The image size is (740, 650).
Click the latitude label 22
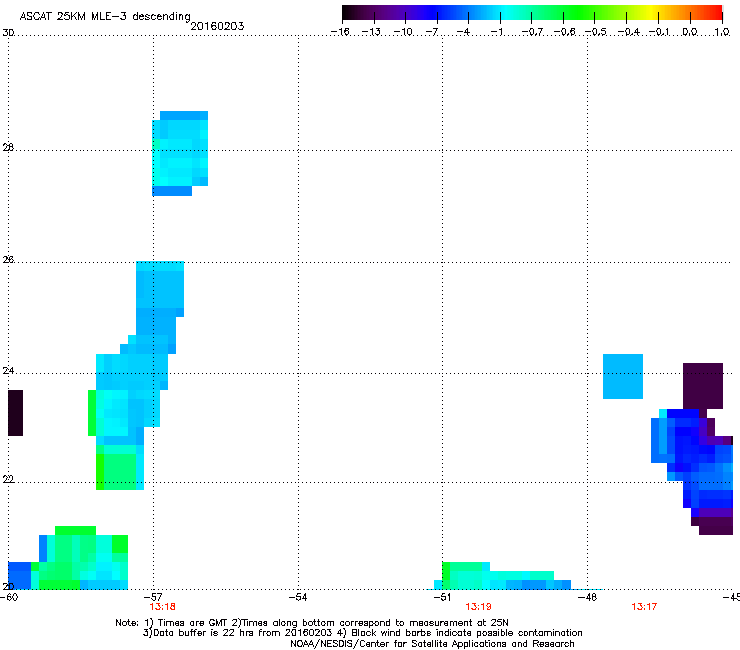8,480
